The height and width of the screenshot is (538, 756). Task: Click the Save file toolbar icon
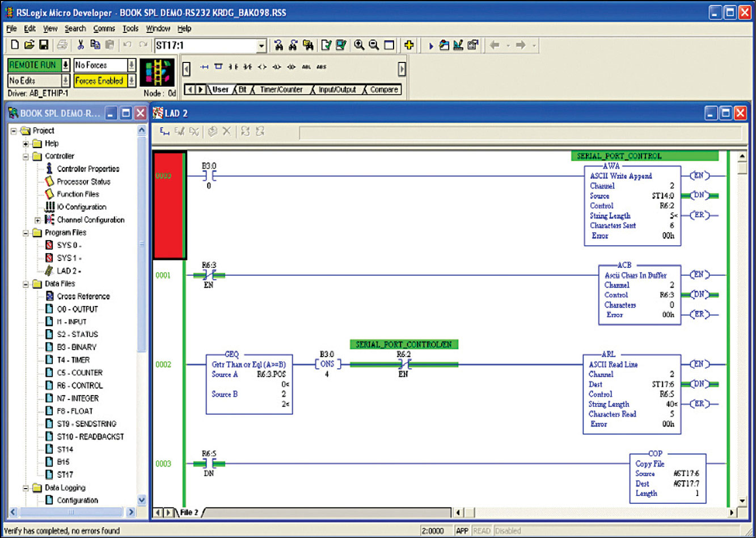click(x=43, y=45)
